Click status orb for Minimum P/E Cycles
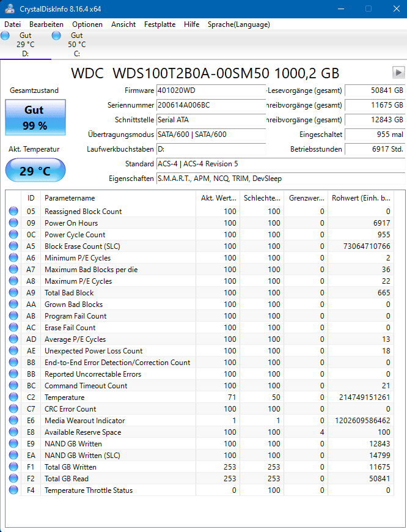 pos(13,258)
